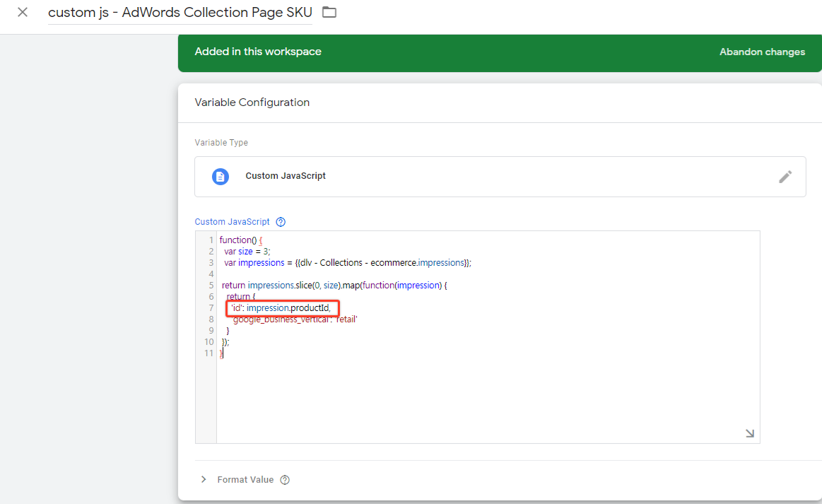The height and width of the screenshot is (504, 822).
Task: Click the Variable Configuration heading
Action: 252,102
